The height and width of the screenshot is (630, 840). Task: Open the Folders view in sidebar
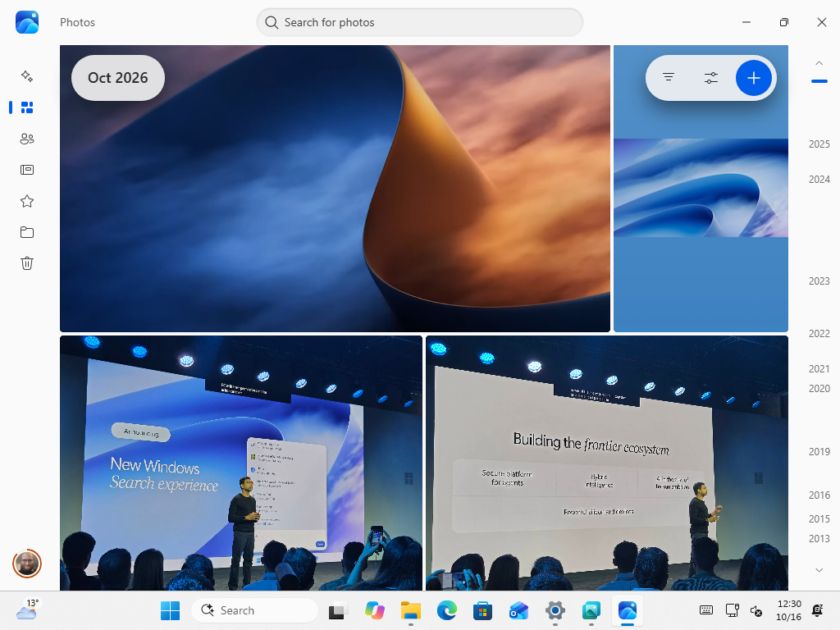[x=27, y=232]
